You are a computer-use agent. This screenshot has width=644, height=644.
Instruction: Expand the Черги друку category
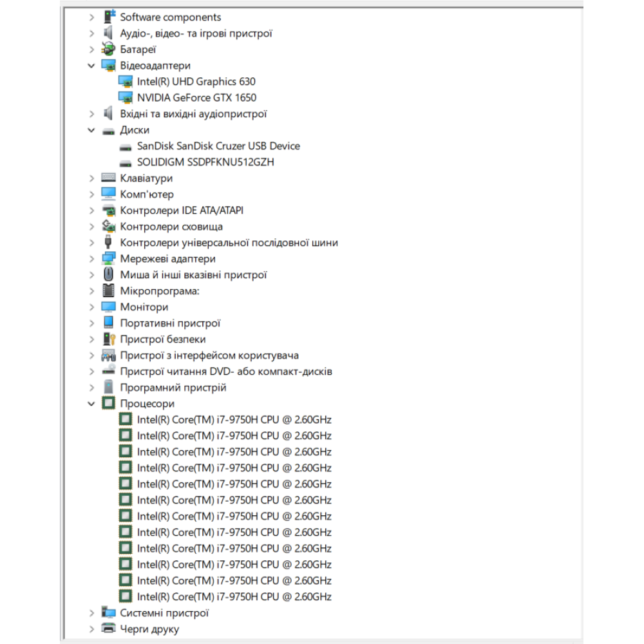pyautogui.click(x=91, y=629)
